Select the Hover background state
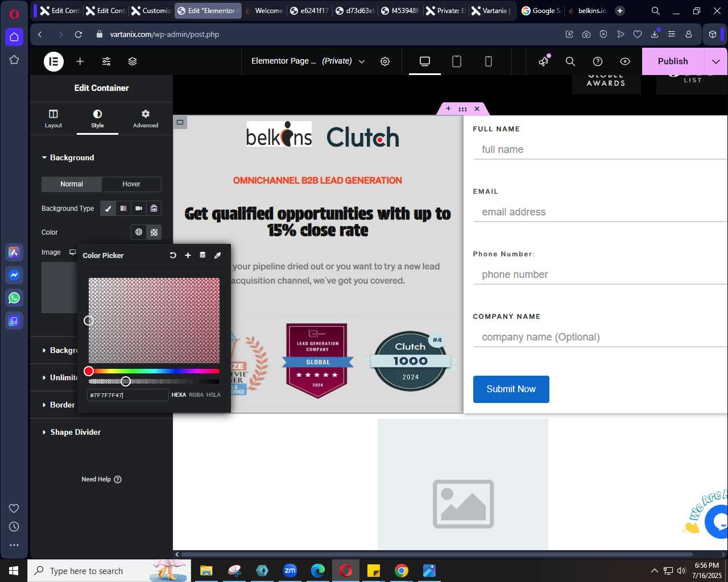 point(131,184)
